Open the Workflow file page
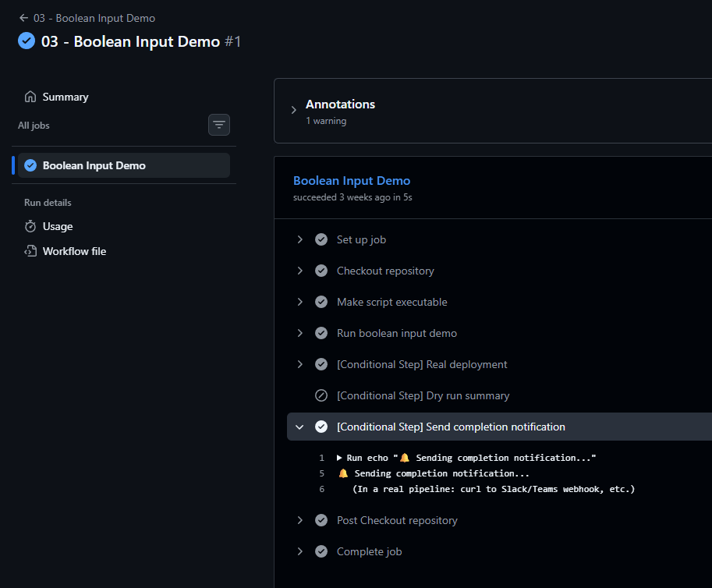Screen dimensions: 712x588 tap(74, 251)
